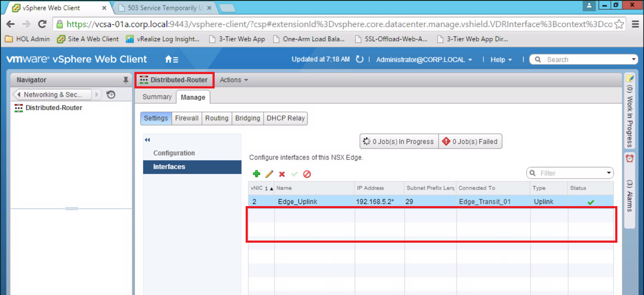This screenshot has height=295, width=644.
Task: Select Interfaces in settings list
Action: tap(192, 167)
